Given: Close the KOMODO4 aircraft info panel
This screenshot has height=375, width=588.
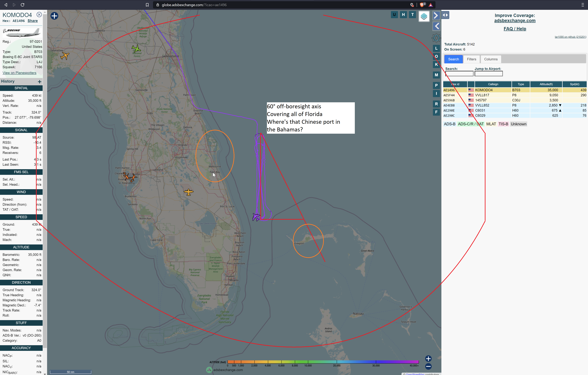Looking at the screenshot, I should [39, 15].
